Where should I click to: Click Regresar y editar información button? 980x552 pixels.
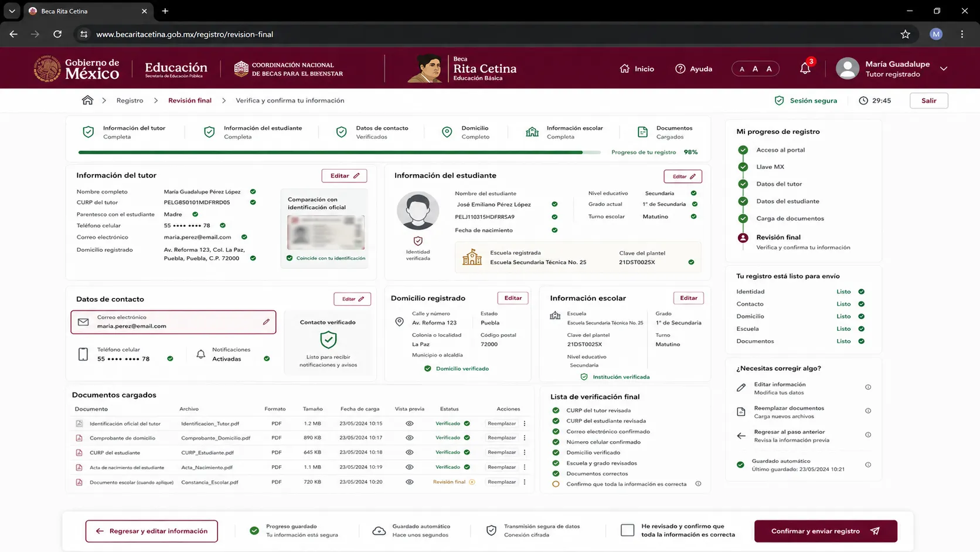(x=151, y=531)
